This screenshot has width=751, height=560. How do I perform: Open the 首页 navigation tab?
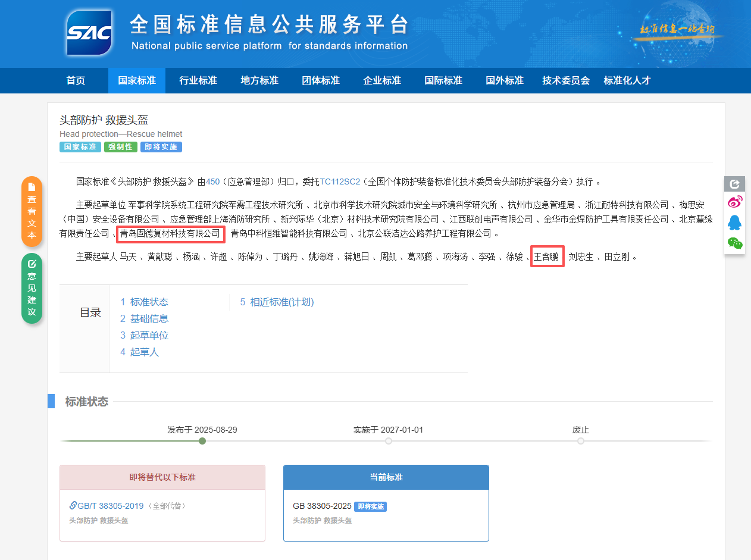pyautogui.click(x=76, y=80)
